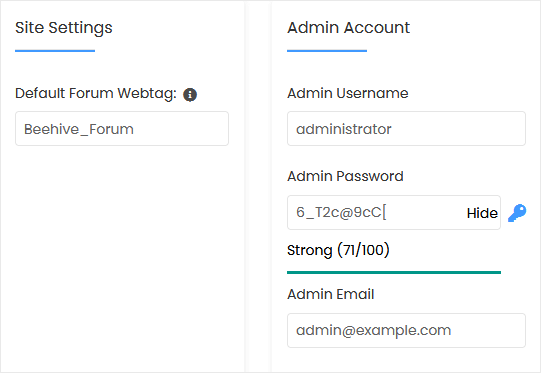Click the Admin Account section heading
This screenshot has height=373, width=541.
[x=348, y=28]
